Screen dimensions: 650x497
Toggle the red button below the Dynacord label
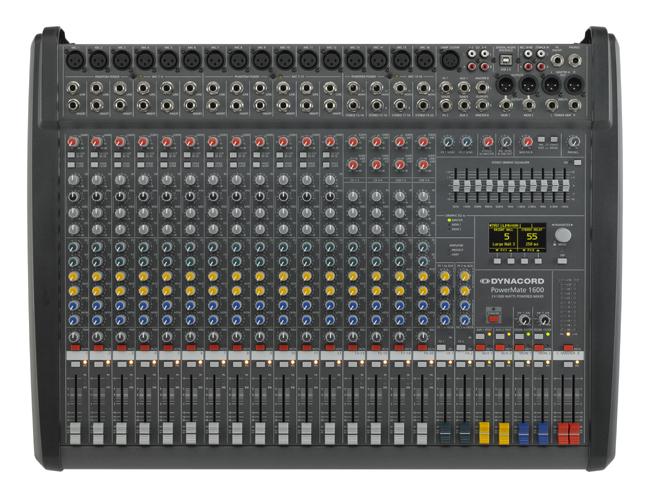click(x=492, y=315)
